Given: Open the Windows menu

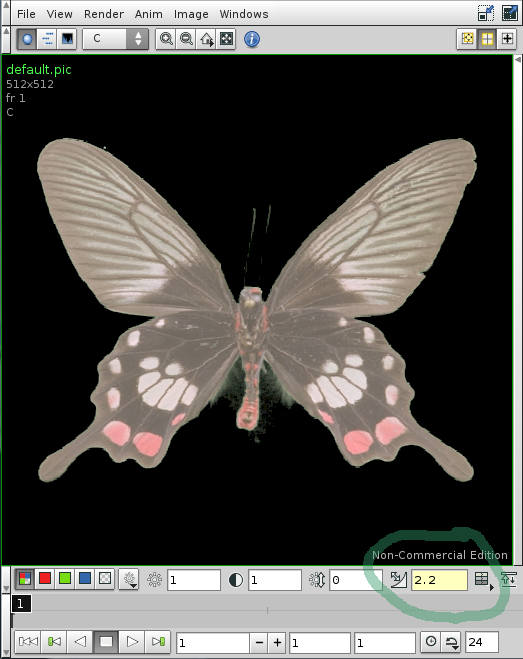Looking at the screenshot, I should [x=244, y=14].
